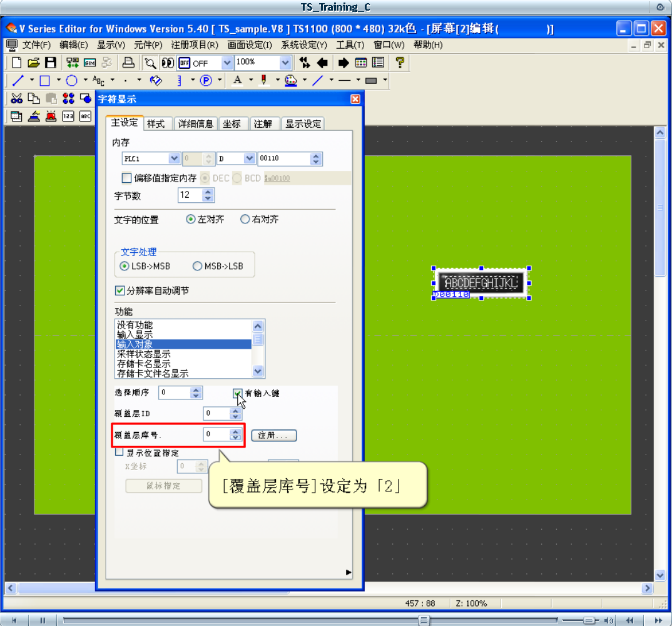Go to next screen with right arrow
Image resolution: width=672 pixels, height=626 pixels.
[344, 63]
